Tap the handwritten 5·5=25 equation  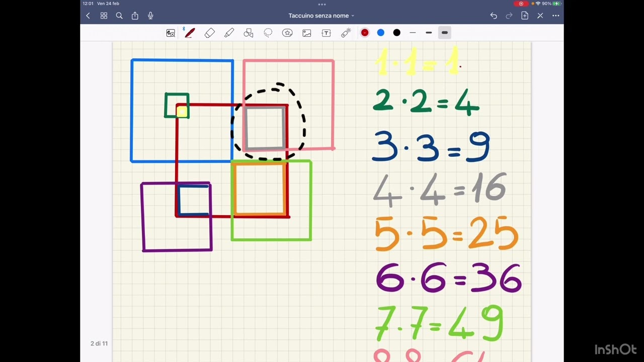point(446,234)
